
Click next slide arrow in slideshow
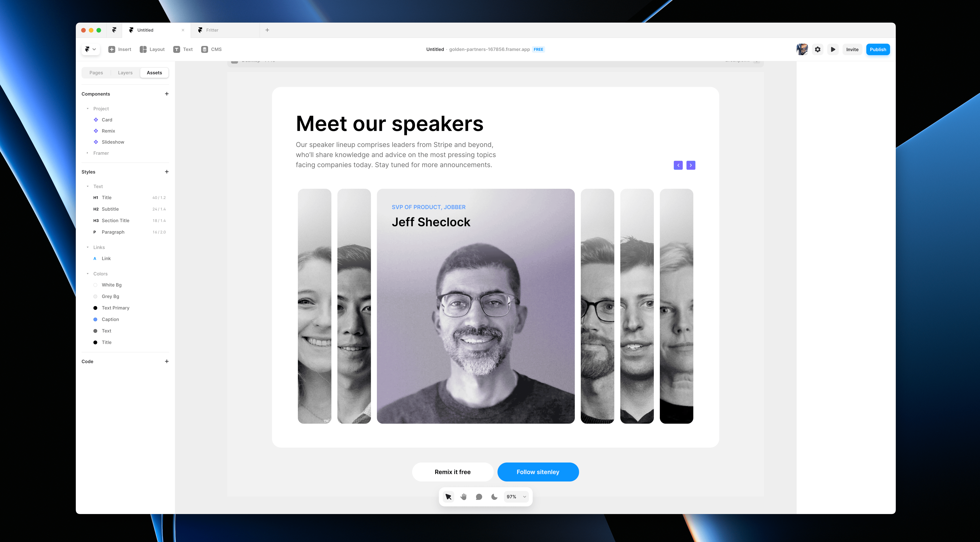[x=691, y=165]
